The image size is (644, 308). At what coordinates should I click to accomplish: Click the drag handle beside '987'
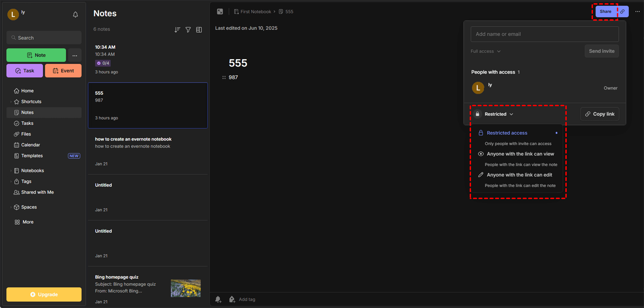(224, 77)
